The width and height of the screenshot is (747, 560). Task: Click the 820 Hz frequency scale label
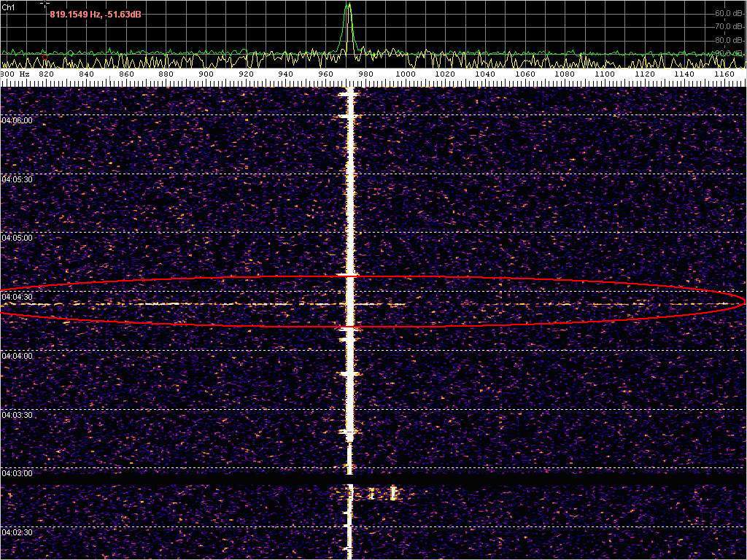click(47, 74)
